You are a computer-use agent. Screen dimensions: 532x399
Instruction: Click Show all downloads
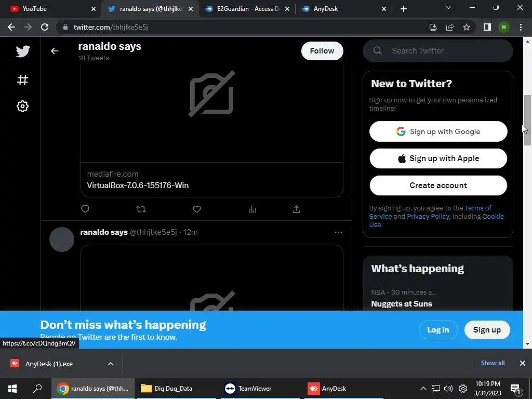click(x=493, y=363)
